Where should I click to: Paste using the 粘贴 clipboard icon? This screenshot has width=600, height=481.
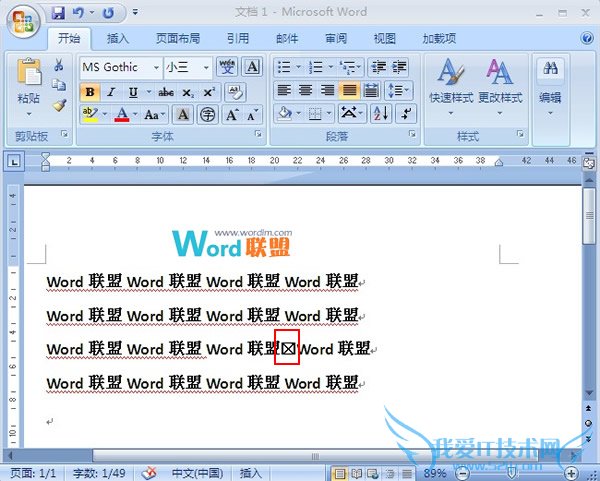pyautogui.click(x=29, y=72)
